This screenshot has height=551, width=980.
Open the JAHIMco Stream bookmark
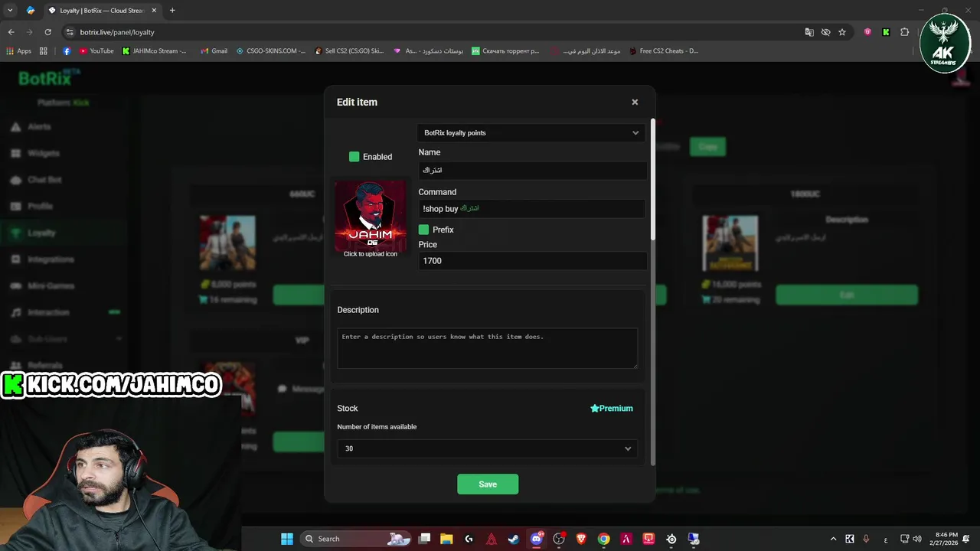click(154, 51)
